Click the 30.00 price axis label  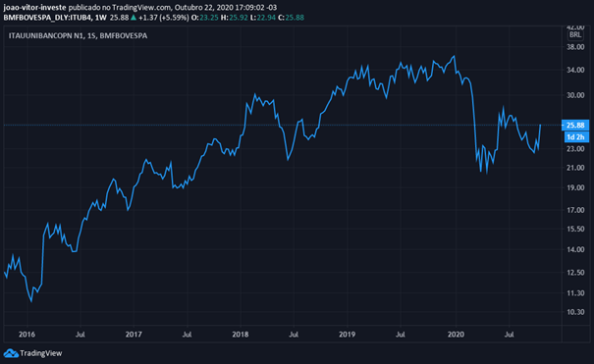575,95
